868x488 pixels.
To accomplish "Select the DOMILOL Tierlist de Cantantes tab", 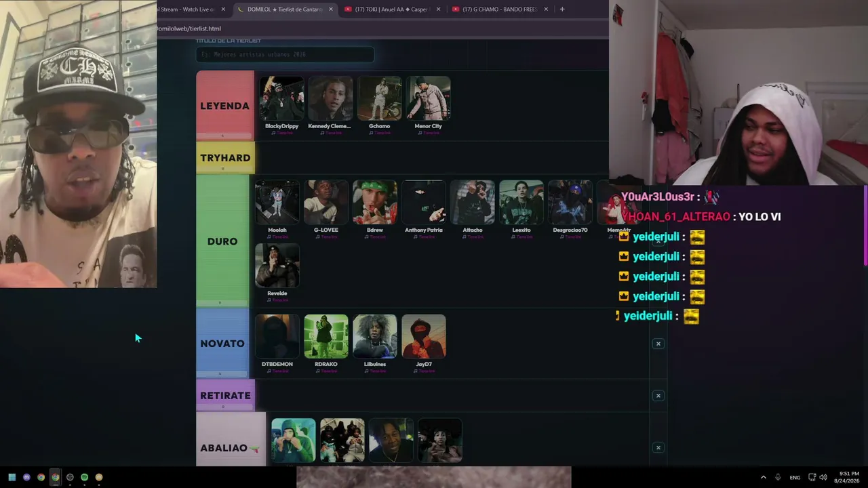I will point(285,9).
